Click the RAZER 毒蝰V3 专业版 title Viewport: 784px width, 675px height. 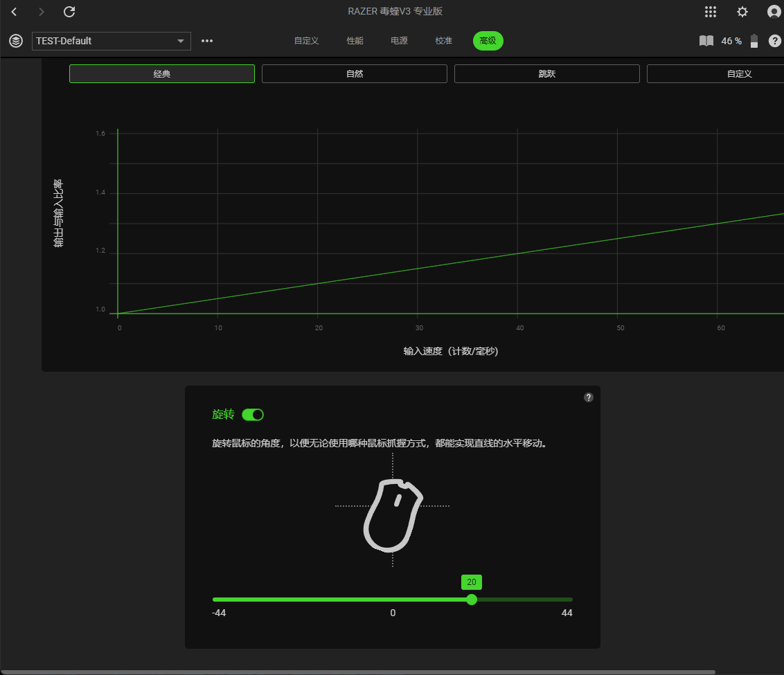coord(395,12)
